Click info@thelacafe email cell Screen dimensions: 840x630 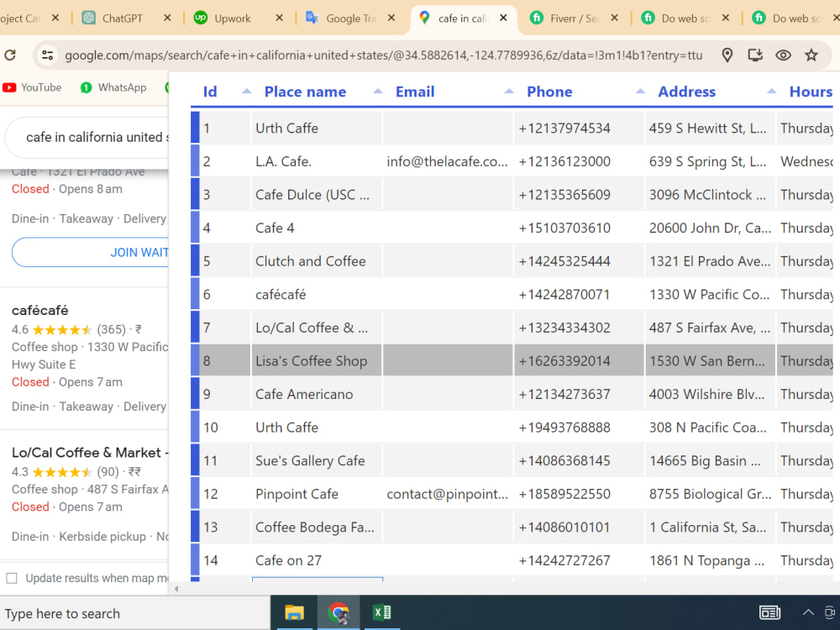(x=448, y=161)
